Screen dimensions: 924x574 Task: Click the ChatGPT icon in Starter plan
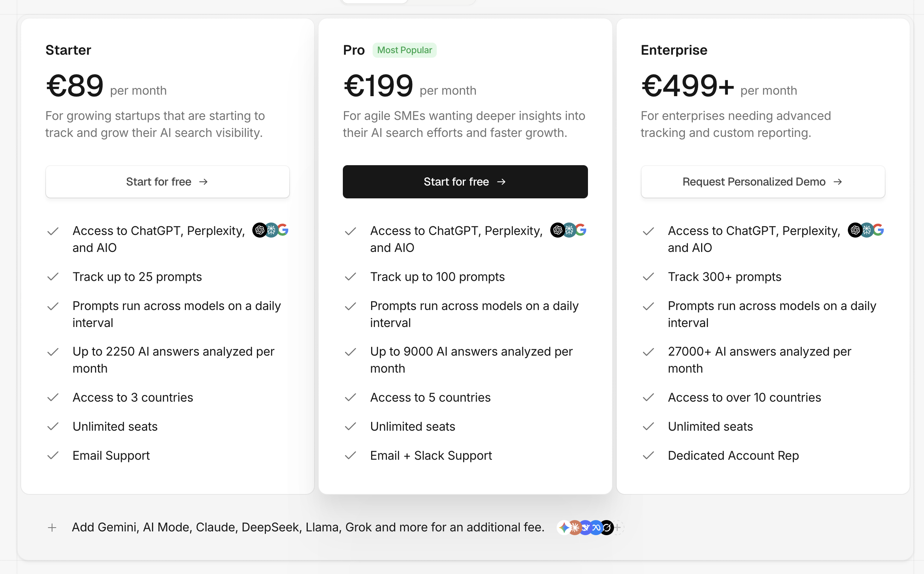259,230
